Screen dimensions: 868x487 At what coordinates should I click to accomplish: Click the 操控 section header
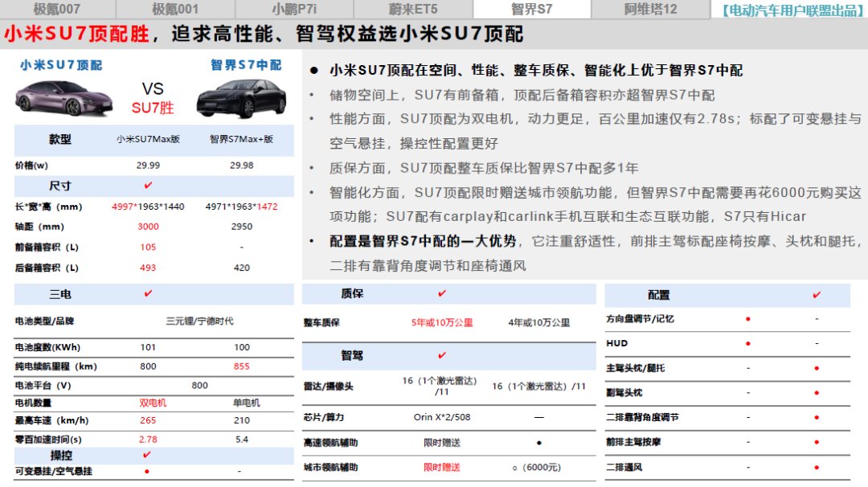point(61,456)
